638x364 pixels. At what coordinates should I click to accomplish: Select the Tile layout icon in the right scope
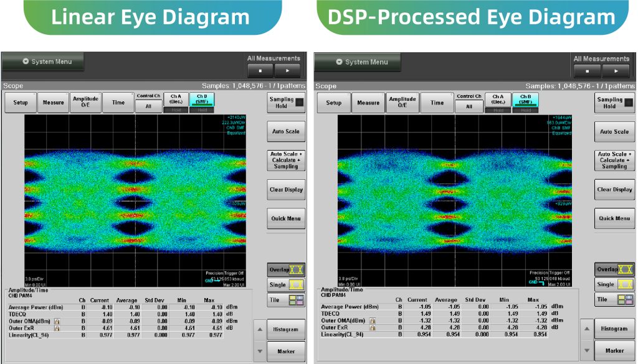[x=624, y=300]
